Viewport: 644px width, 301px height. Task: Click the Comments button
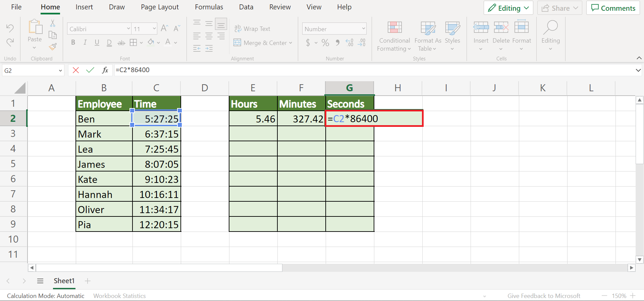pos(613,8)
